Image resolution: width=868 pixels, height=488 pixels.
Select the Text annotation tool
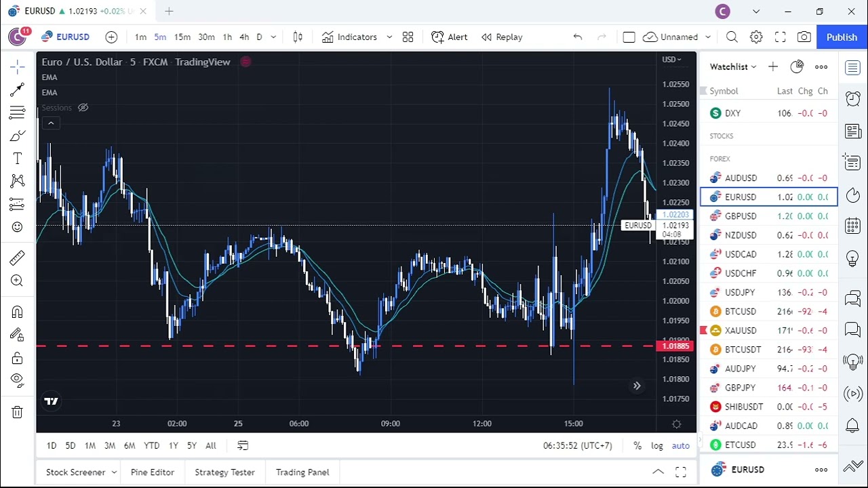click(18, 158)
